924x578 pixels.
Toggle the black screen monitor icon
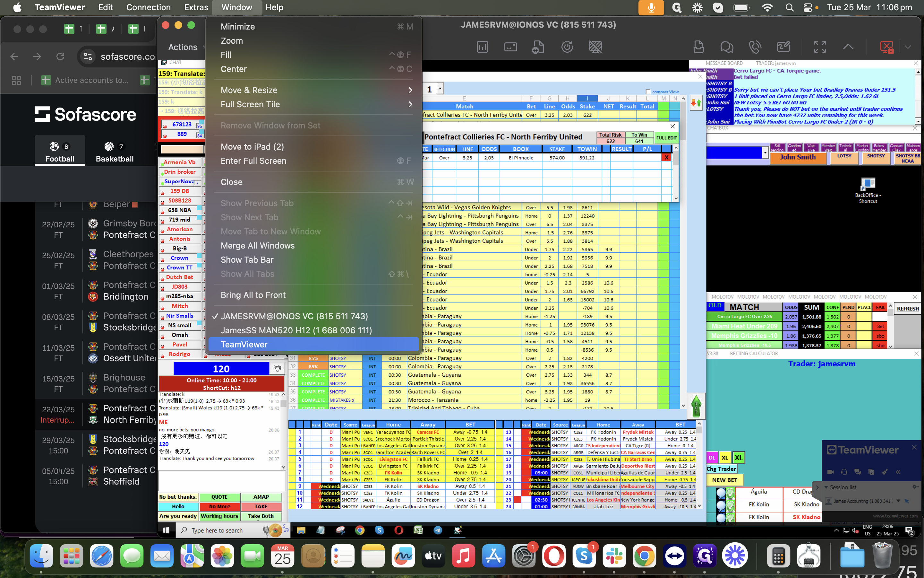click(x=595, y=47)
